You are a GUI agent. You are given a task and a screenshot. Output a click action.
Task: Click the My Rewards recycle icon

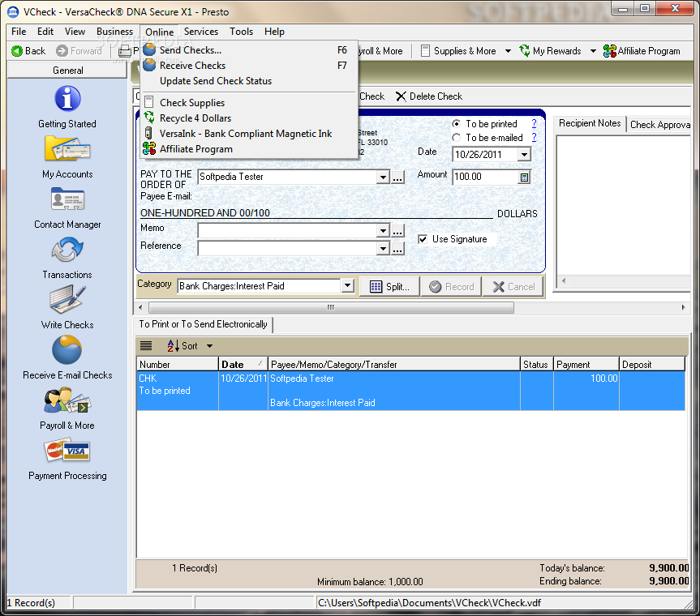point(525,51)
